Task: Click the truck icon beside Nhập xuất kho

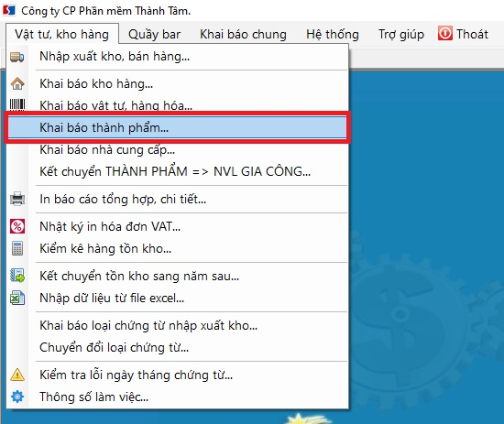Action: 17,57
